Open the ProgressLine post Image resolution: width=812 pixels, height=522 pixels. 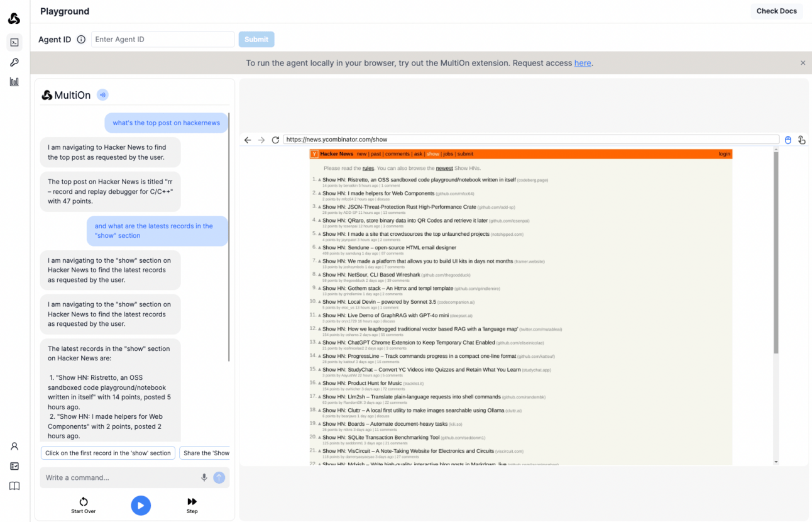click(419, 356)
